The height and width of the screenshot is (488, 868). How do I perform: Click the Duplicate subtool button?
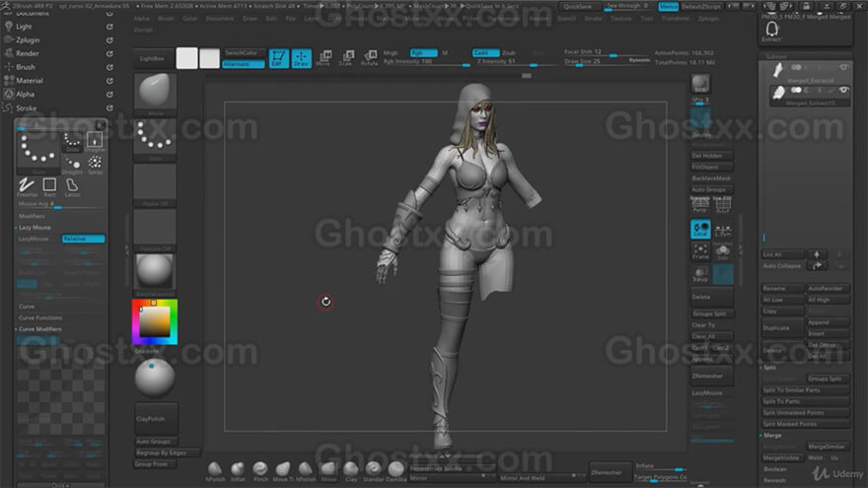782,327
